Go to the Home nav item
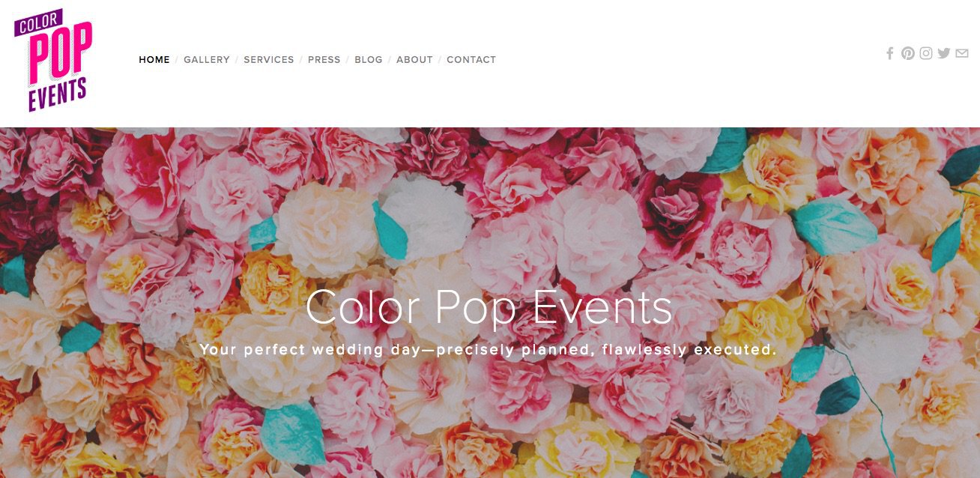 [x=154, y=60]
